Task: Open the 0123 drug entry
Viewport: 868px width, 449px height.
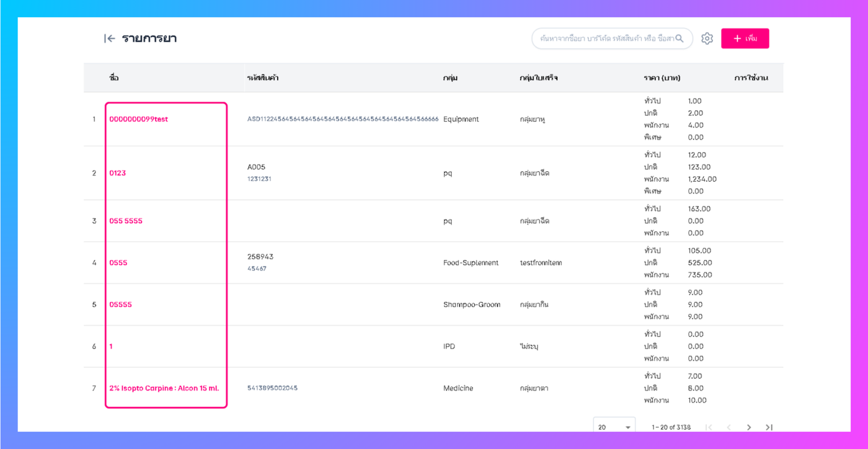Action: [x=118, y=173]
